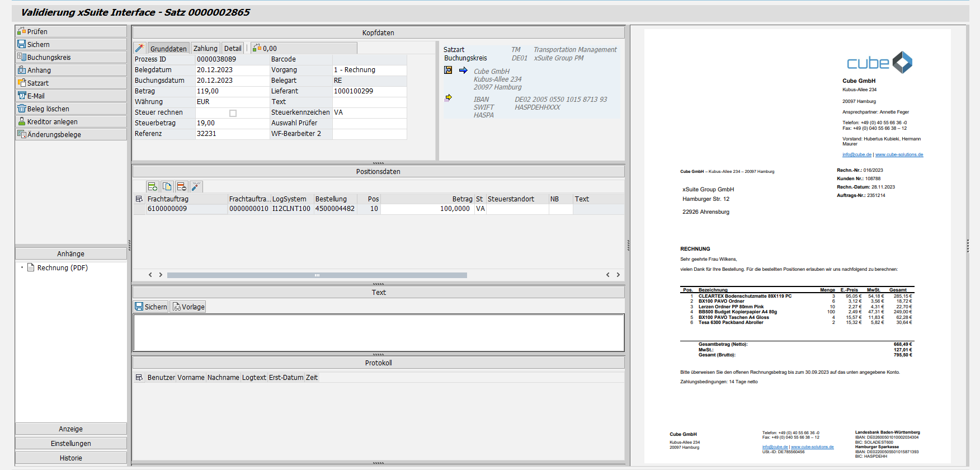This screenshot has height=470, width=980.
Task: Click the Positionsdaten section header
Action: tap(378, 171)
